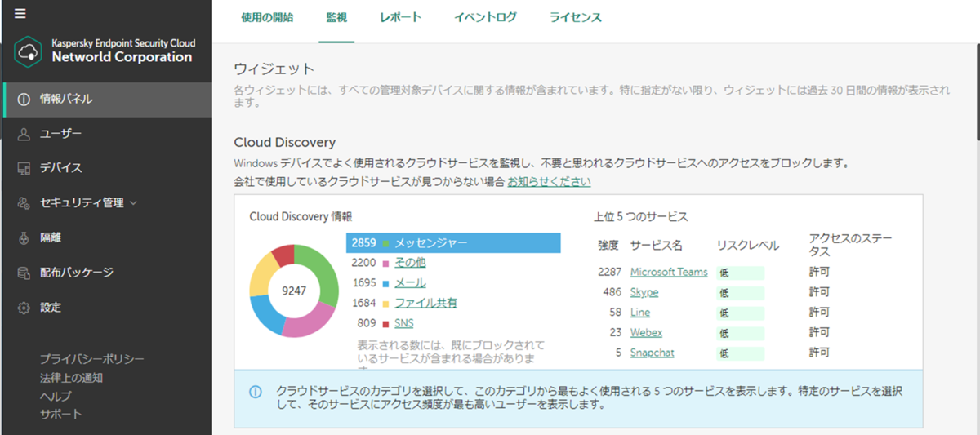Click the サービス名 column header
This screenshot has height=435, width=980.
(656, 246)
